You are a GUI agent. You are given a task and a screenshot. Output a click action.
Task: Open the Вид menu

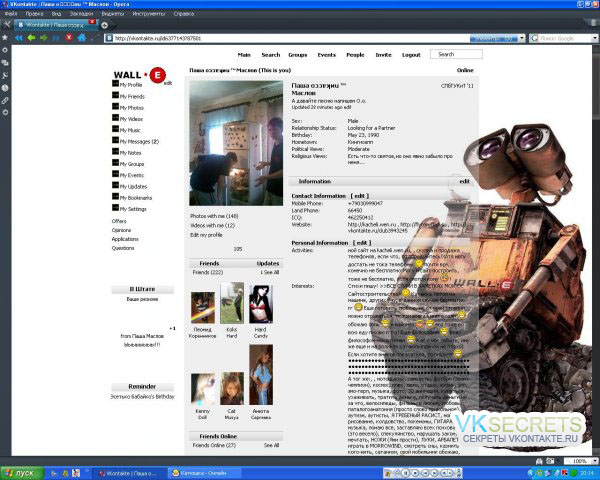click(x=56, y=13)
